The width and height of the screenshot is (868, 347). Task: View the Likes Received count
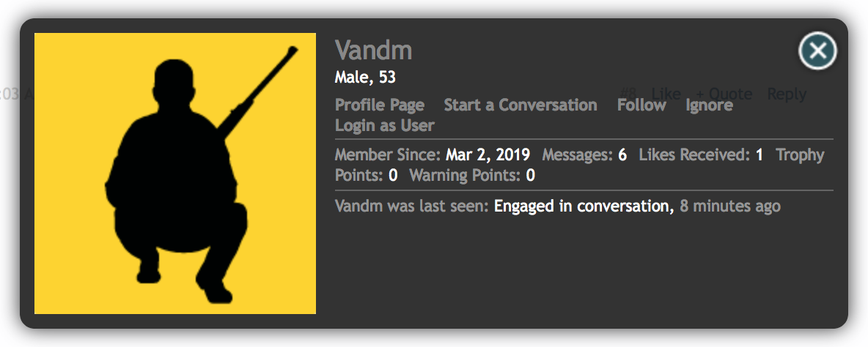pyautogui.click(x=759, y=155)
